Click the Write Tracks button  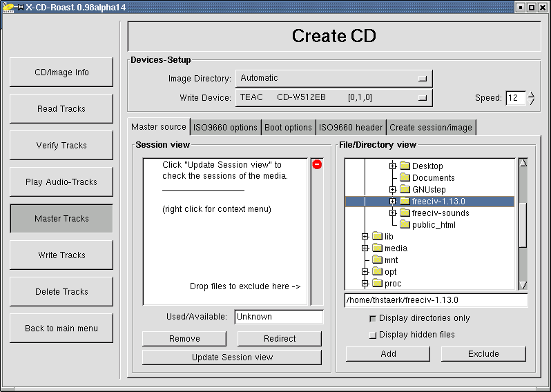[x=61, y=255]
